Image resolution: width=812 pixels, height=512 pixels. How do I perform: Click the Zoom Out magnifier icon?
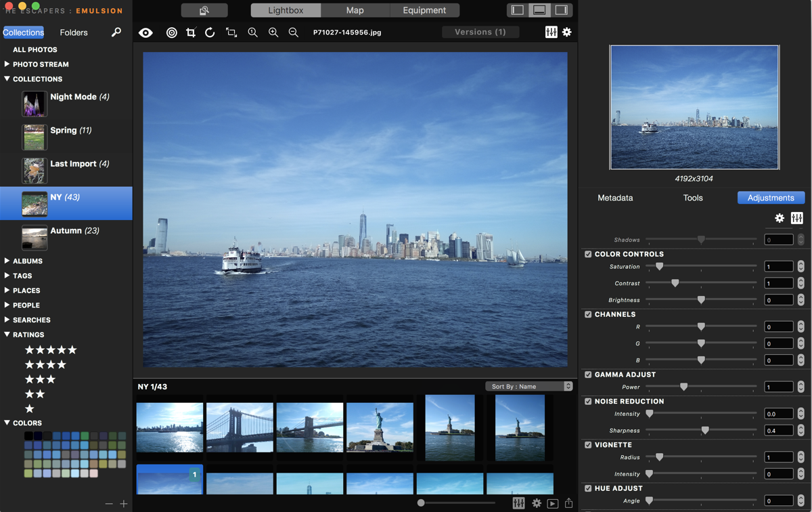tap(294, 33)
